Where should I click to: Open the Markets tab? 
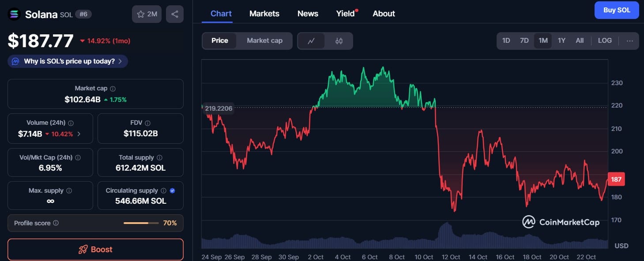tap(264, 14)
